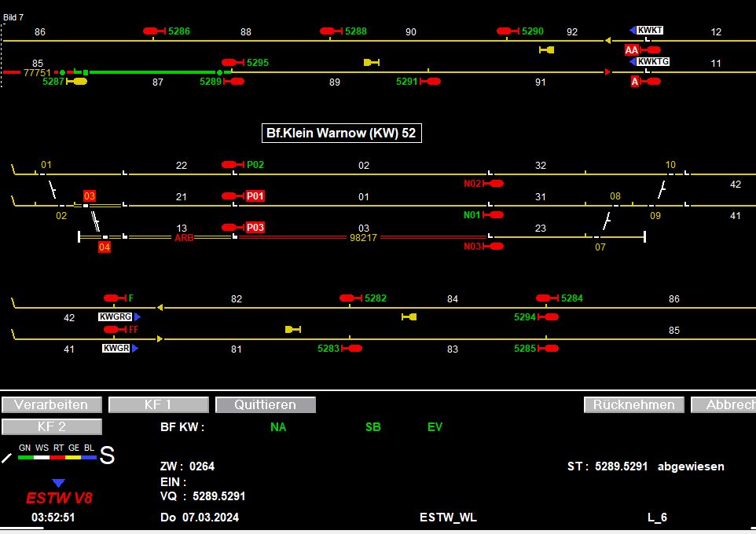This screenshot has height=534, width=756.
Task: Click the EV status indicator
Action: [x=435, y=427]
